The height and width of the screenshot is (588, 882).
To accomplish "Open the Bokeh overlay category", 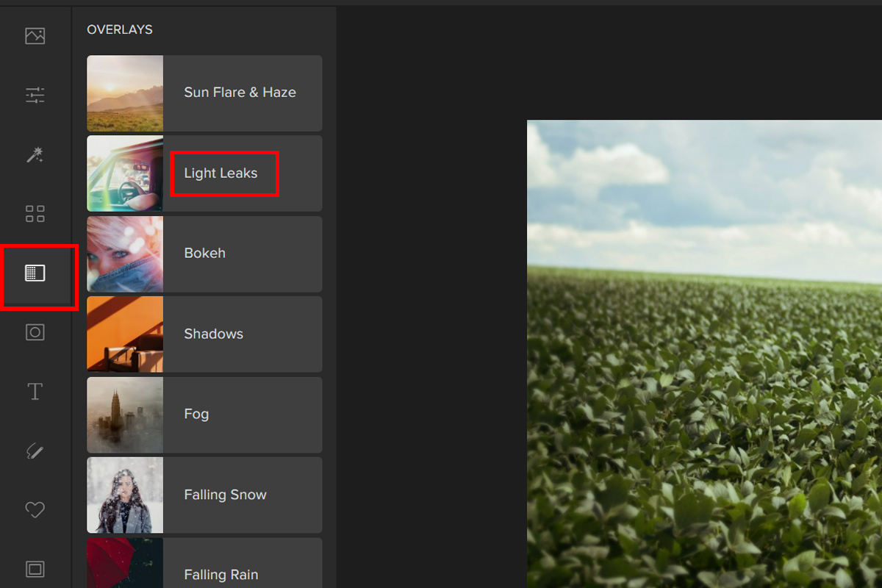I will click(205, 254).
